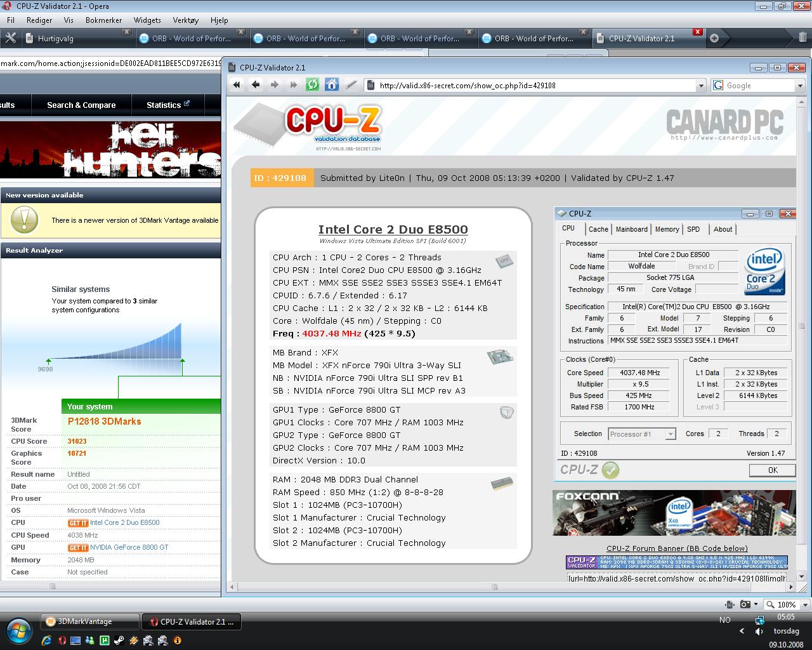Image resolution: width=812 pixels, height=650 pixels.
Task: Open the closed tabs trash icon
Action: pyautogui.click(x=802, y=37)
